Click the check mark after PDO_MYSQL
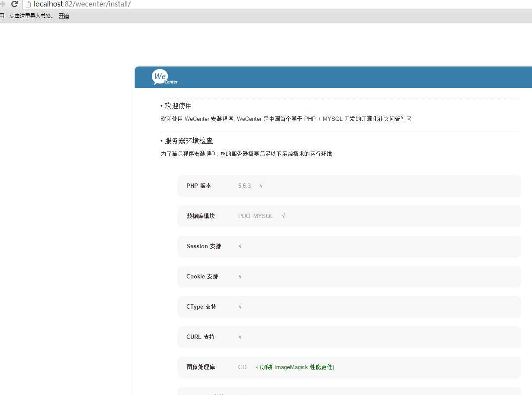Image resolution: width=532 pixels, height=395 pixels. coord(283,216)
